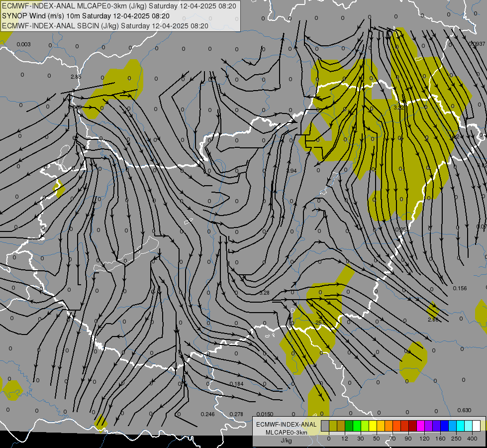Click the map value 3.22
The image size is (487, 448).
pos(399,108)
